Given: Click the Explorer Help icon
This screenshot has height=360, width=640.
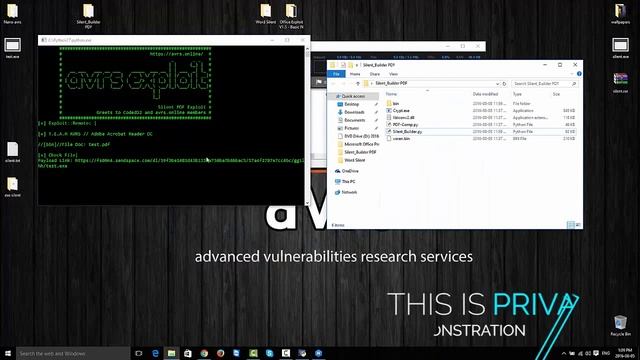Looking at the screenshot, I should click(x=579, y=74).
